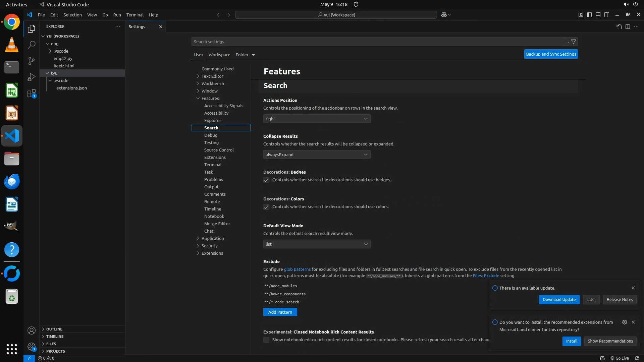Open the Search view in activity bar
Viewport: 644px width, 362px height.
coord(32,45)
